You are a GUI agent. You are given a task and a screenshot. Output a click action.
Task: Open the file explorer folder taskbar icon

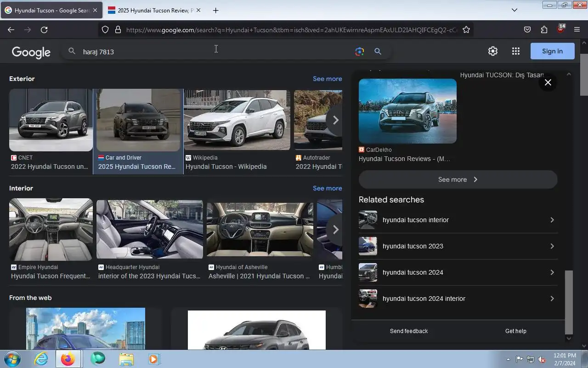coord(126,359)
